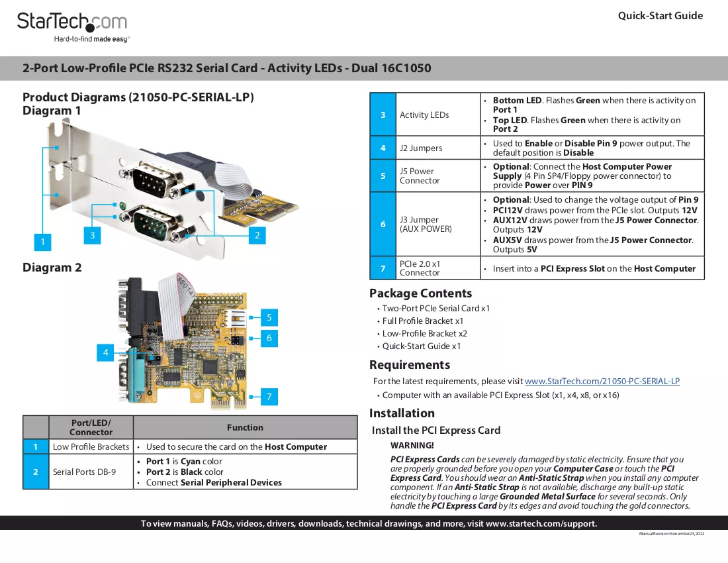This screenshot has height=563, width=728.
Task: Select "Two-Port PCIe Serial Card x1" list item
Action: pos(436,309)
